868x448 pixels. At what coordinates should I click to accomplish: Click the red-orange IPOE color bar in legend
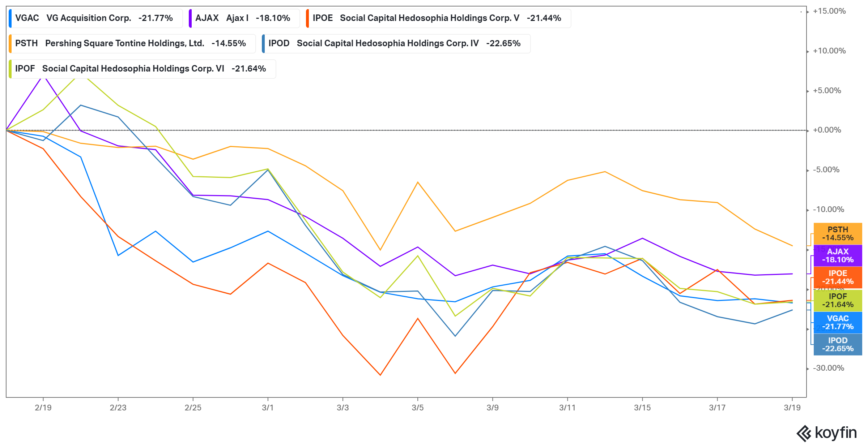[x=307, y=18]
